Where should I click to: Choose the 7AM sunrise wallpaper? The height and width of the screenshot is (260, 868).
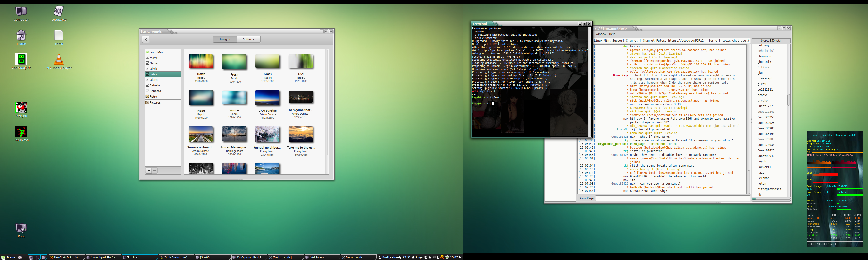268,98
